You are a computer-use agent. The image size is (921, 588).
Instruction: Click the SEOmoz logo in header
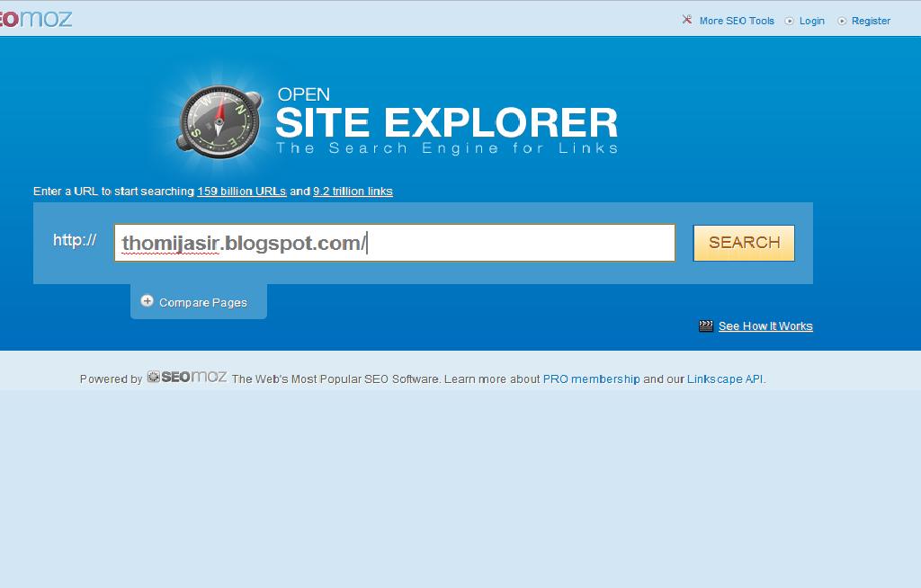click(36, 18)
